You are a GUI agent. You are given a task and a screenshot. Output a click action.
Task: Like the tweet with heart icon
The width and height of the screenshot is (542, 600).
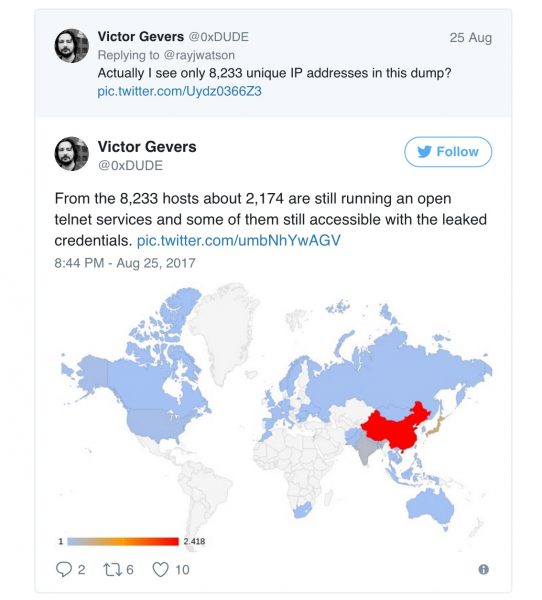160,570
